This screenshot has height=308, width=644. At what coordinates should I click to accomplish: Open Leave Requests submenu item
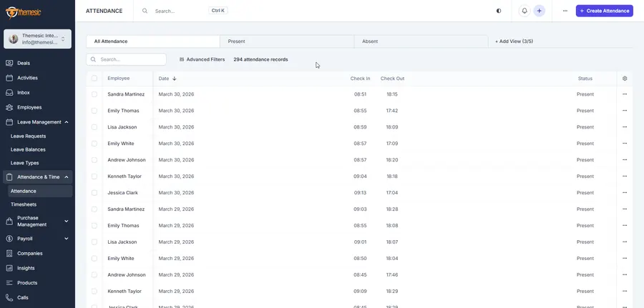(x=29, y=136)
